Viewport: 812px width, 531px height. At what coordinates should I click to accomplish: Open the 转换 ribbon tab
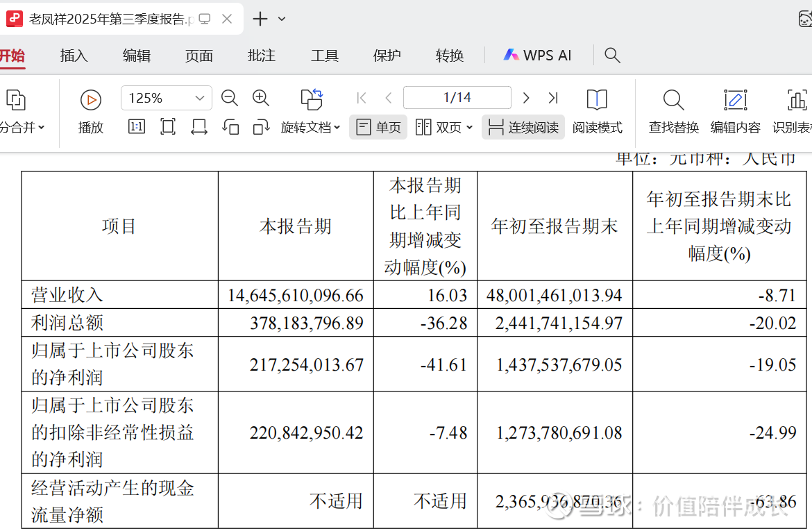[x=450, y=56]
